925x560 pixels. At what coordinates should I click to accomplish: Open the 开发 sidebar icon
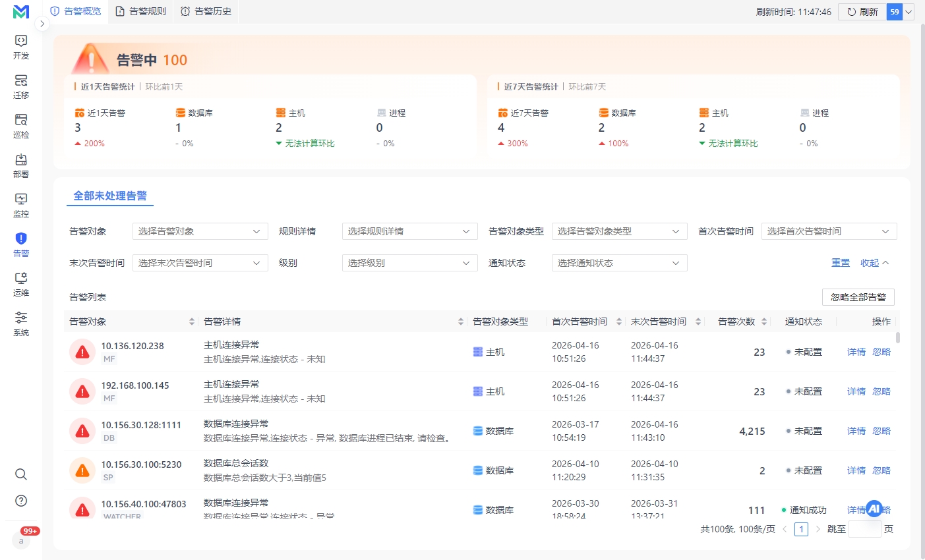coord(21,47)
